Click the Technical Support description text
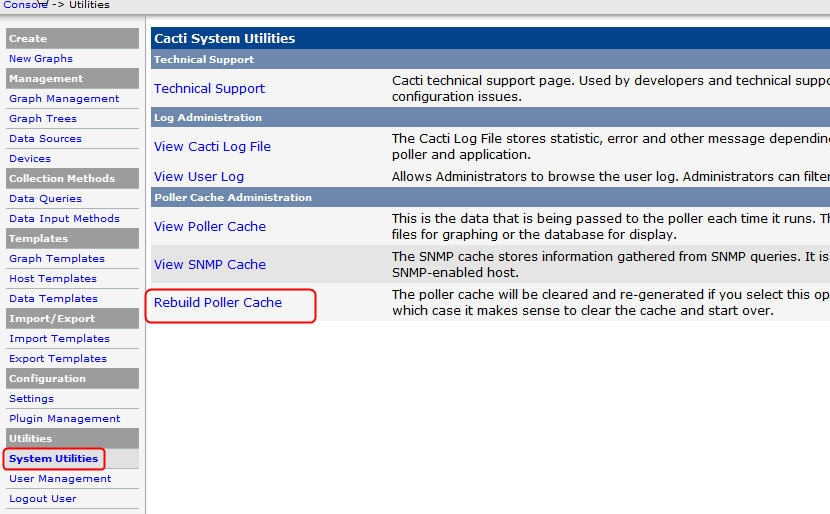Image resolution: width=830 pixels, height=514 pixels. pyautogui.click(x=610, y=88)
